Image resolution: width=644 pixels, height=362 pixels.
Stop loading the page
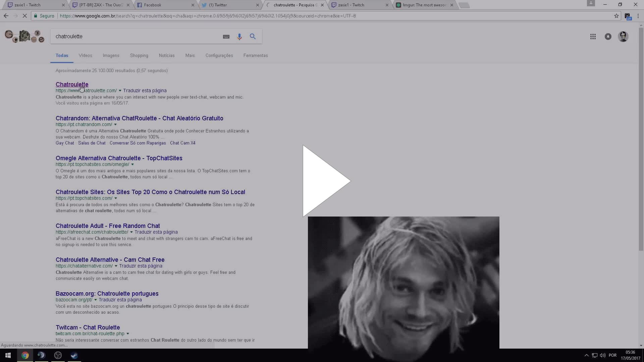(x=24, y=16)
